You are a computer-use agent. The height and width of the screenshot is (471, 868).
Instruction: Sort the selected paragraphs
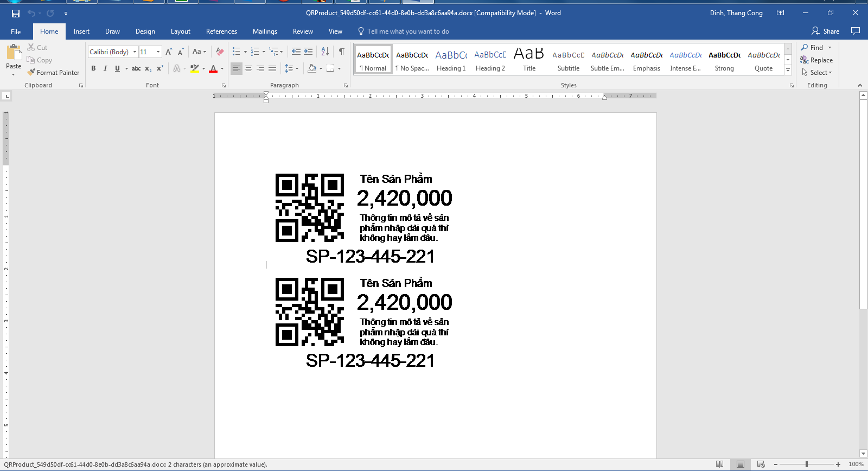325,52
